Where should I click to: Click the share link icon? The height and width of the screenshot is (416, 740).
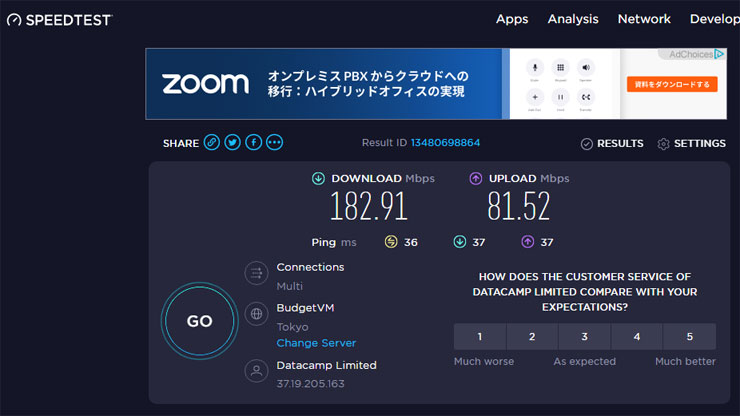click(212, 143)
